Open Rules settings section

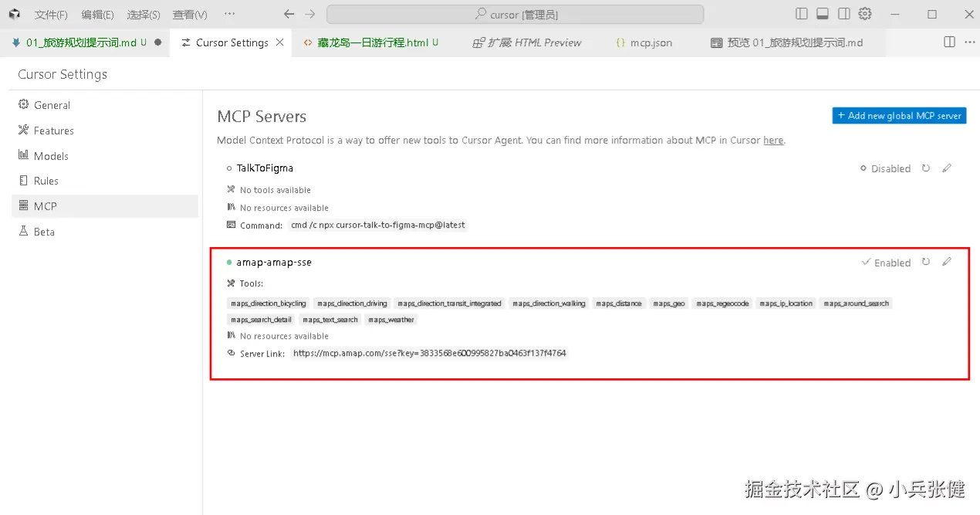pyautogui.click(x=105, y=181)
